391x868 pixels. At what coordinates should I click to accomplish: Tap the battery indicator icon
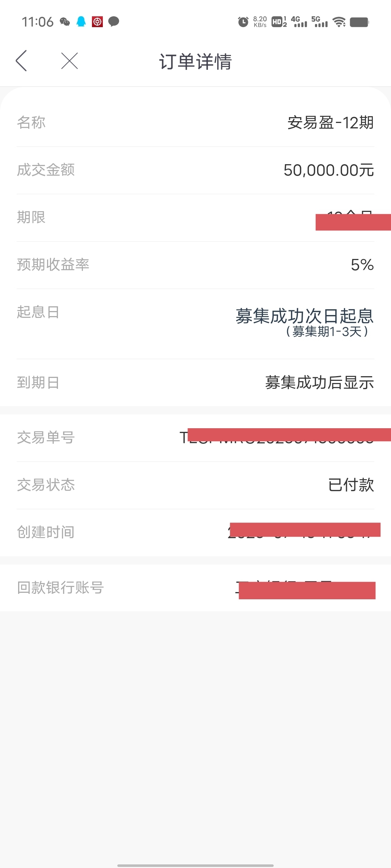(360, 22)
